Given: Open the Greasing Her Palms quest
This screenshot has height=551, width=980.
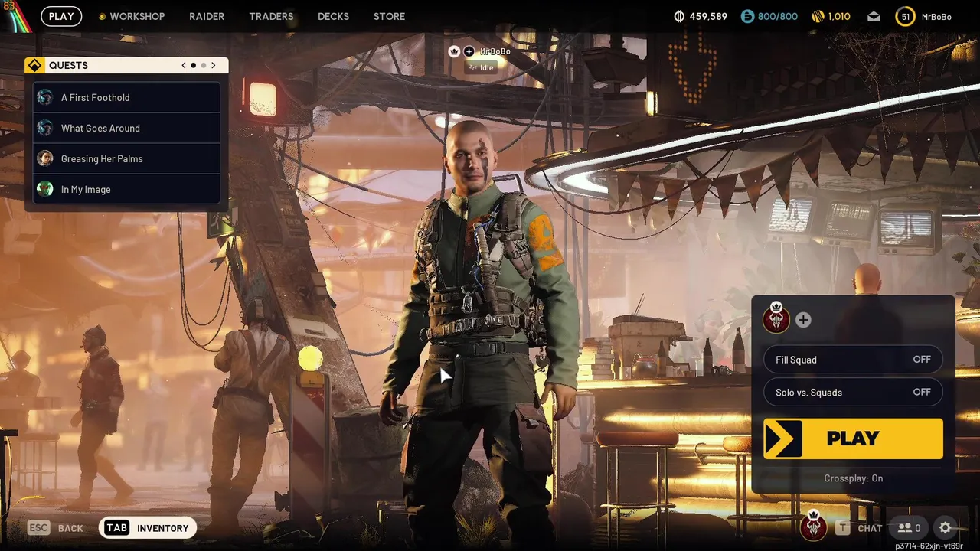Looking at the screenshot, I should pyautogui.click(x=126, y=158).
